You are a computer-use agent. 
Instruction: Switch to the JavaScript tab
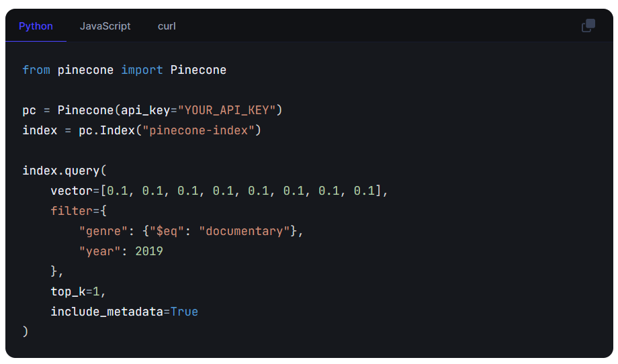105,26
